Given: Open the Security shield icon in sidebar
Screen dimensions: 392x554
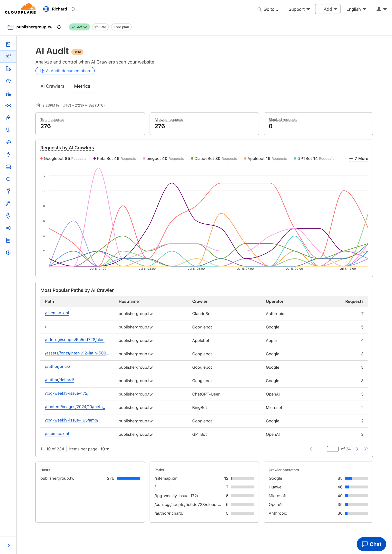Looking at the screenshot, I should (x=8, y=130).
